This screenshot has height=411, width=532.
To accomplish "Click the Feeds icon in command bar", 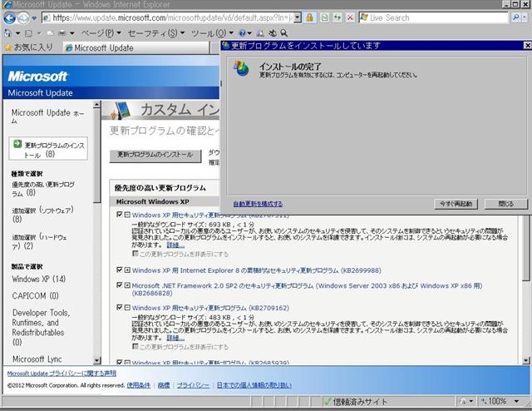I will click(29, 33).
